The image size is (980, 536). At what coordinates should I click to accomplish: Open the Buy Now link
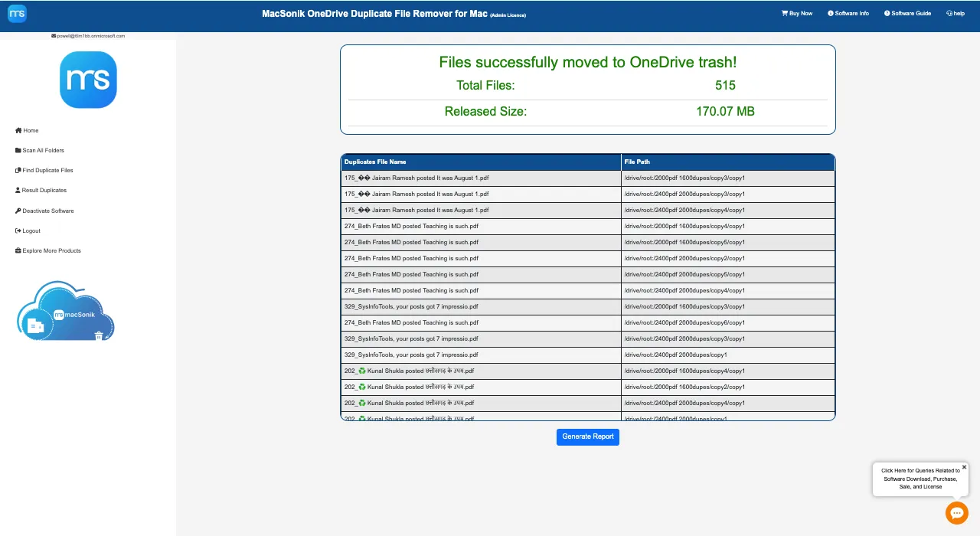coord(797,13)
